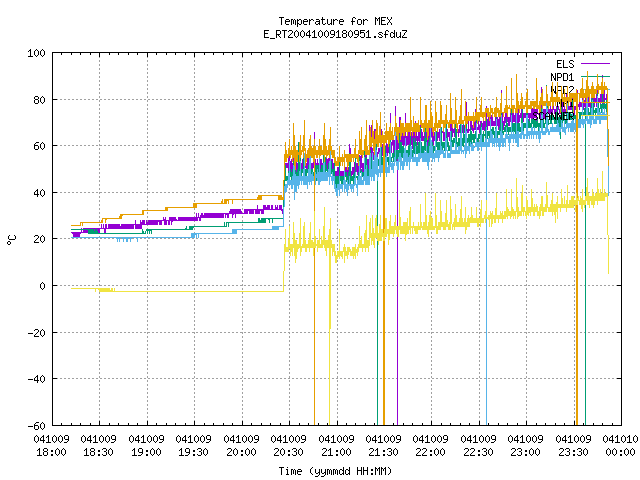Click the 21:00 x-axis tick label

[x=336, y=452]
